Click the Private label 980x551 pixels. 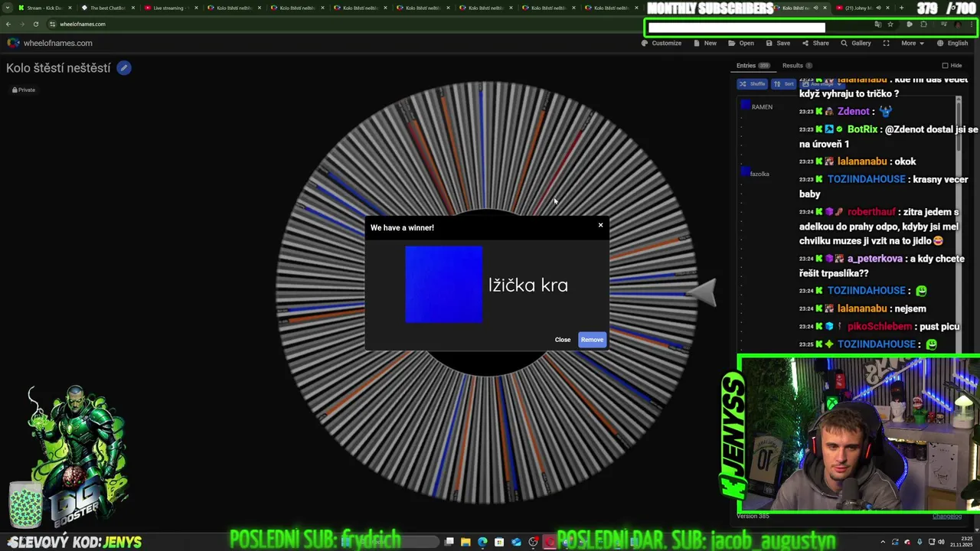pyautogui.click(x=23, y=90)
